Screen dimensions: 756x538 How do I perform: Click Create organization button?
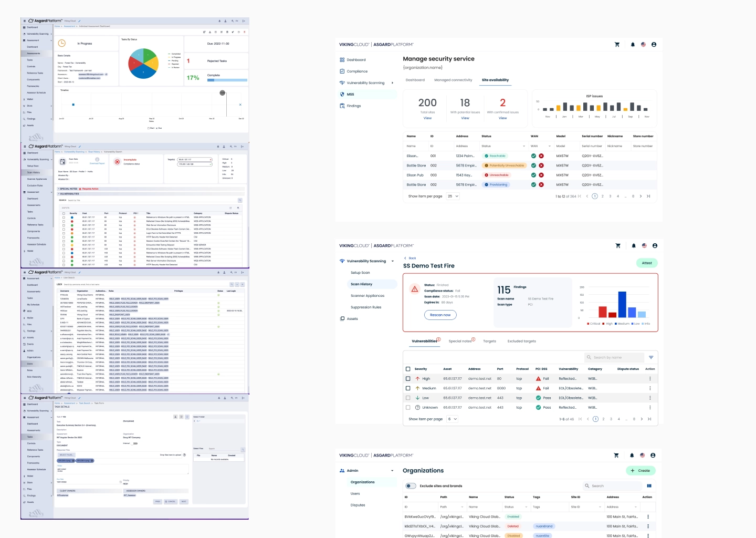640,471
